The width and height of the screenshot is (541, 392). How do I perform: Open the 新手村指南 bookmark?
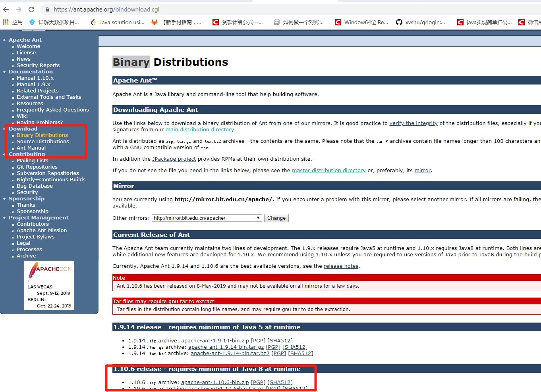(176, 22)
